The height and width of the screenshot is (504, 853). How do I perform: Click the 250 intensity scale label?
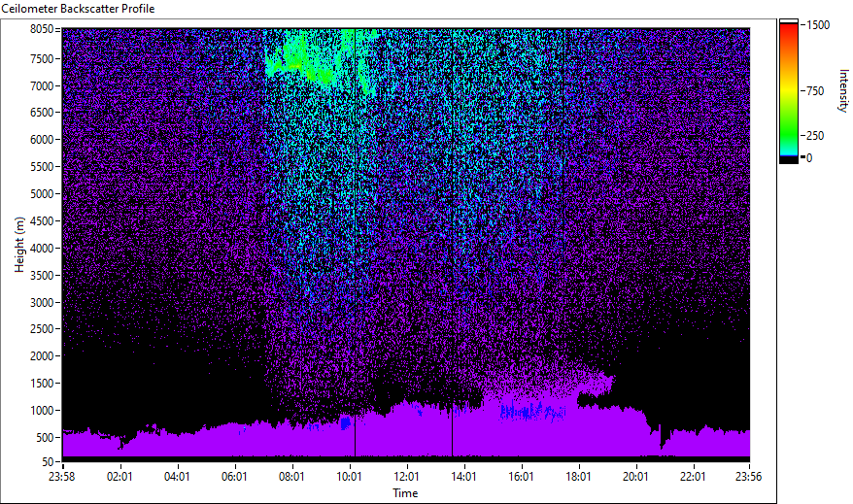point(815,136)
